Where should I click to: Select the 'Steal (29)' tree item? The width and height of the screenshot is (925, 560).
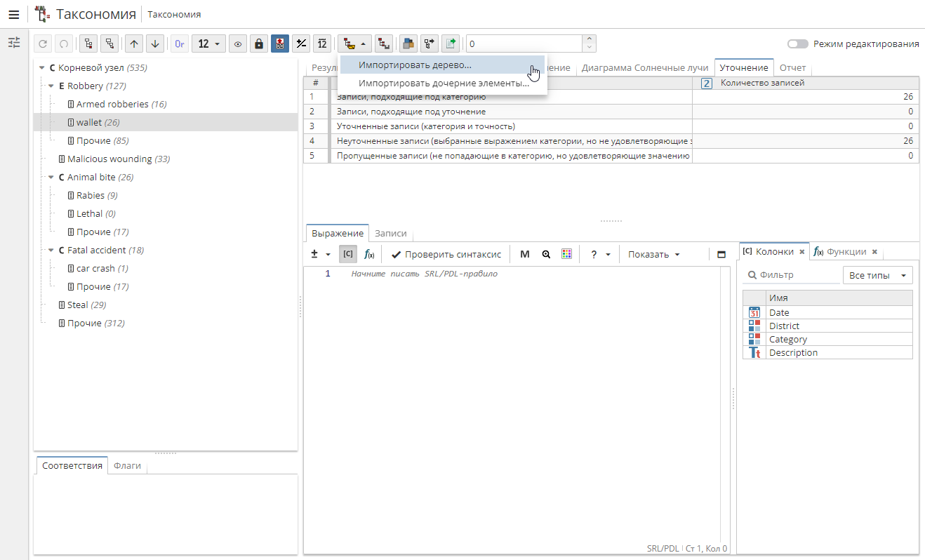(x=82, y=305)
